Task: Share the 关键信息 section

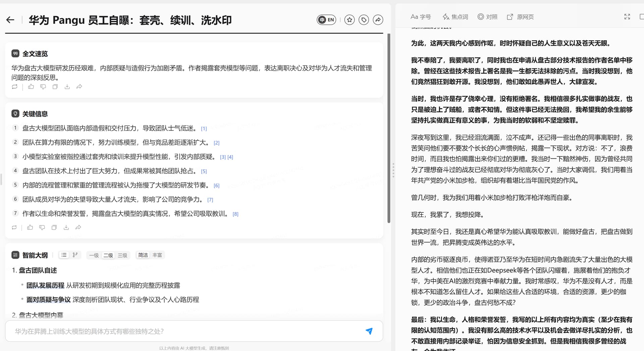Action: click(x=78, y=227)
